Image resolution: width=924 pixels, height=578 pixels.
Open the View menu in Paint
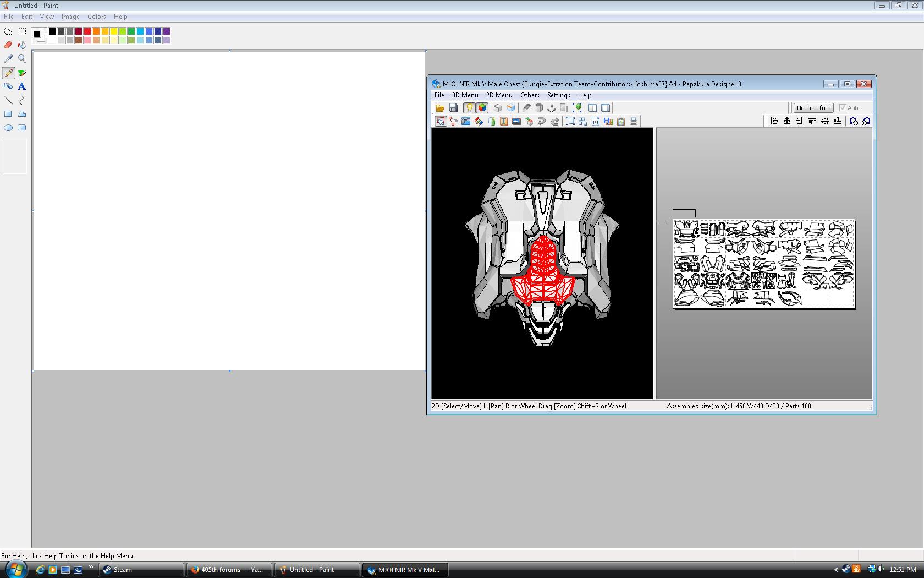tap(47, 17)
